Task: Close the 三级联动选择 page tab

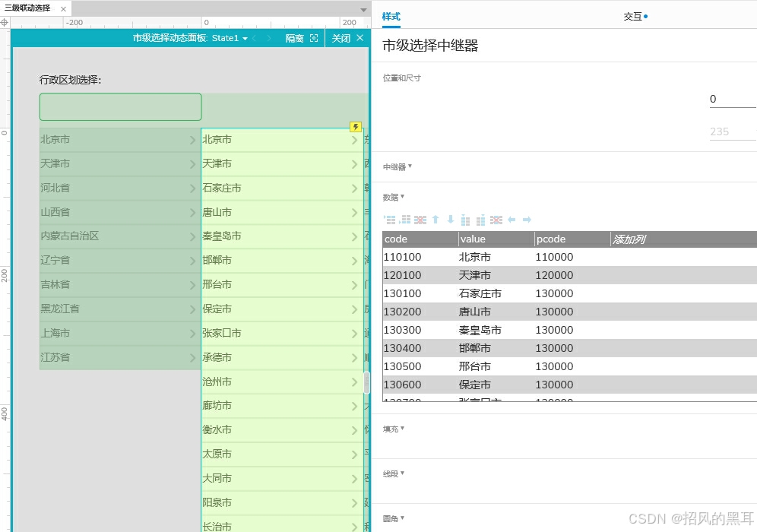Action: coord(63,8)
